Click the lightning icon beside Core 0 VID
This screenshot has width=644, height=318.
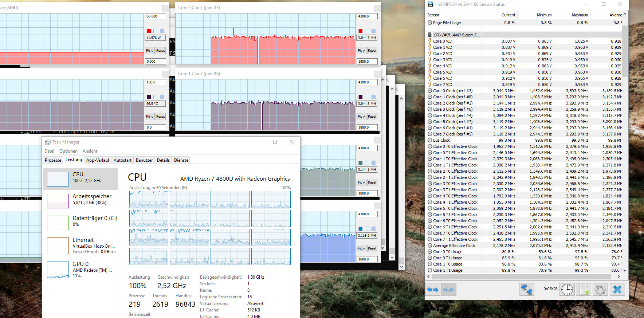[430, 41]
